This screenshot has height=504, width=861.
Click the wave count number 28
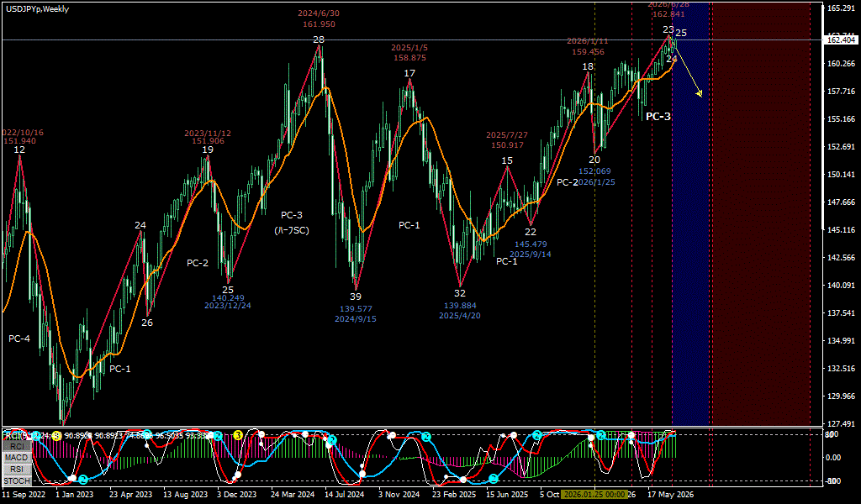(319, 39)
